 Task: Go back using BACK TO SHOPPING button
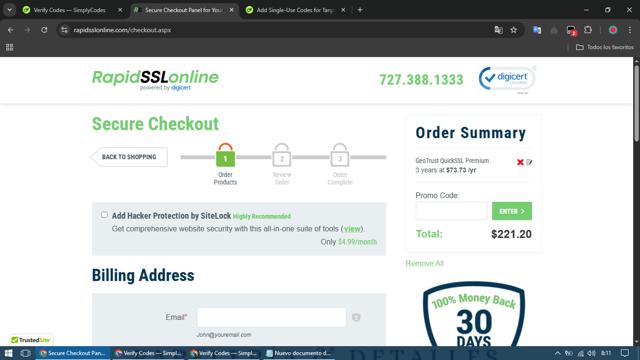coord(129,157)
